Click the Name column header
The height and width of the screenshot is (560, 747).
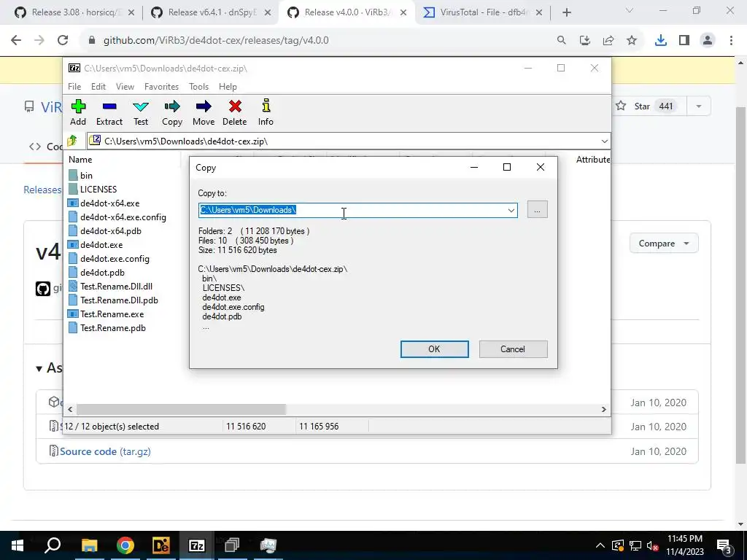click(x=80, y=160)
